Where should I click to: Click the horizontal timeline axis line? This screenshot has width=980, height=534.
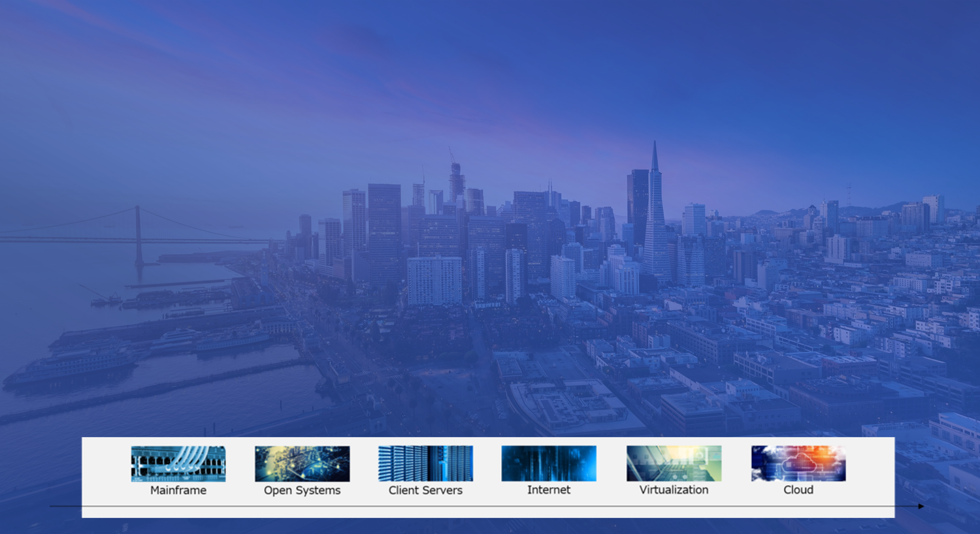click(457, 505)
